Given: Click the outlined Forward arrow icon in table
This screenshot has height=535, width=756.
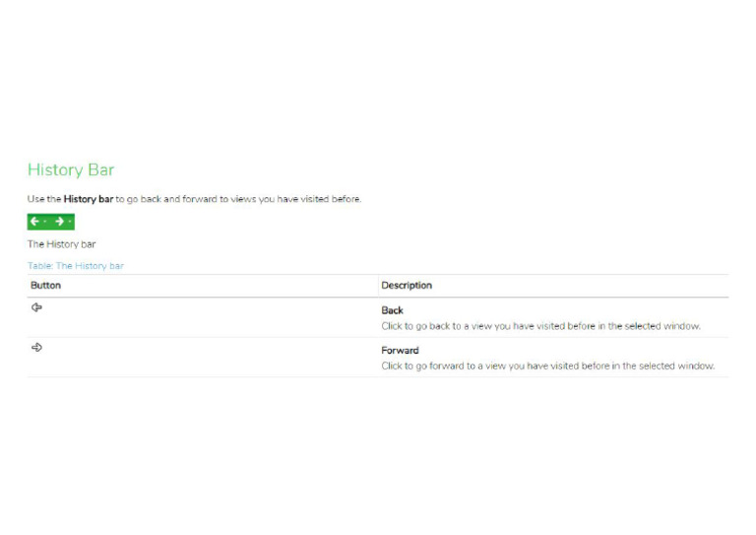Looking at the screenshot, I should [36, 348].
